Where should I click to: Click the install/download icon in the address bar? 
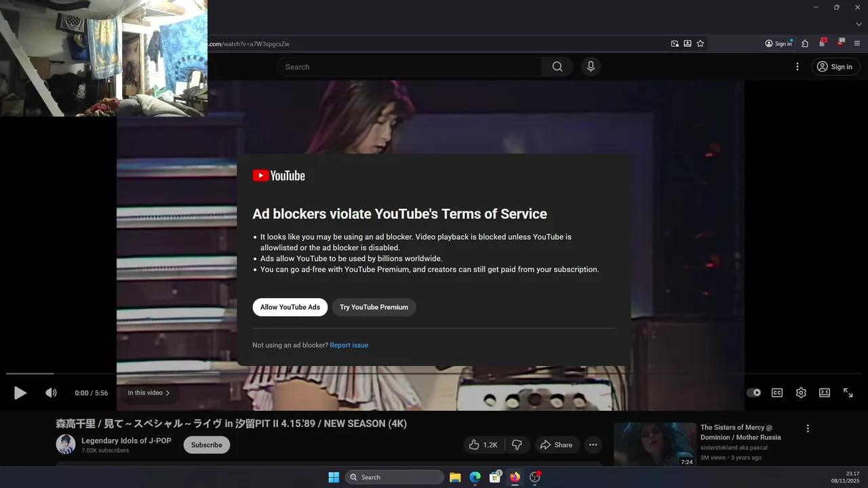[x=688, y=43]
